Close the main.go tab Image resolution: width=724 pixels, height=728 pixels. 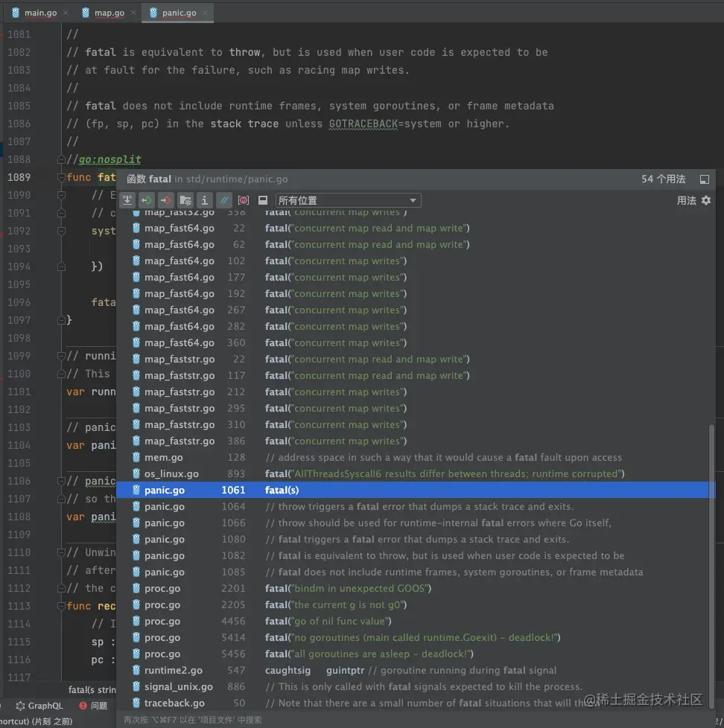(x=66, y=13)
